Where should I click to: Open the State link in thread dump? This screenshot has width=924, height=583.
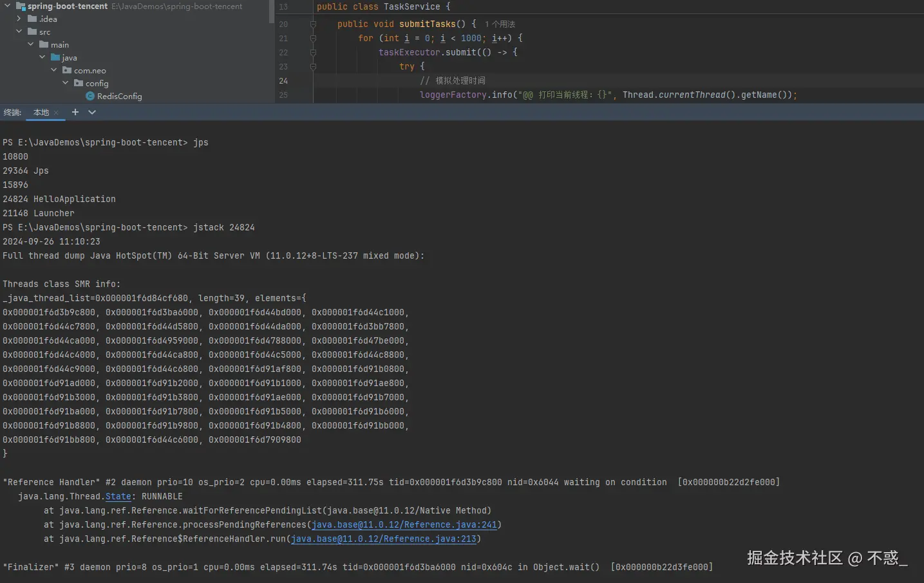click(x=118, y=496)
